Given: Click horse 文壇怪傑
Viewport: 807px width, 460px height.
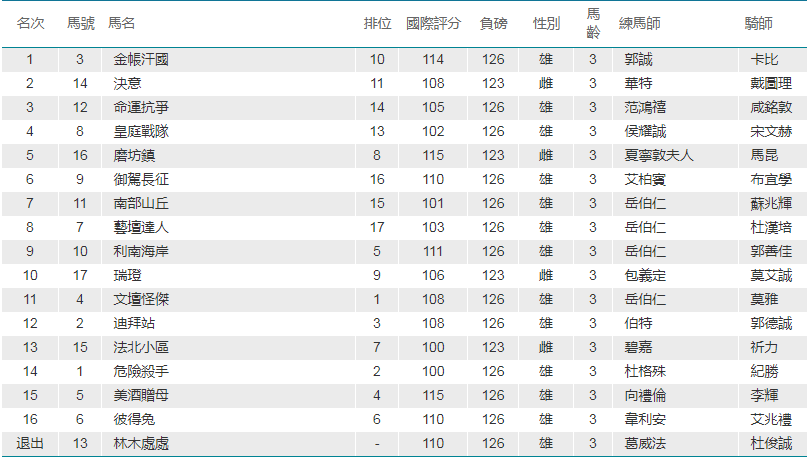Looking at the screenshot, I should 141,299.
